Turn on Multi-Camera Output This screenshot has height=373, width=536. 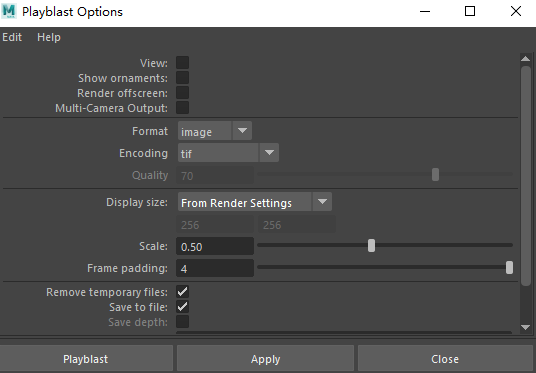(x=183, y=108)
